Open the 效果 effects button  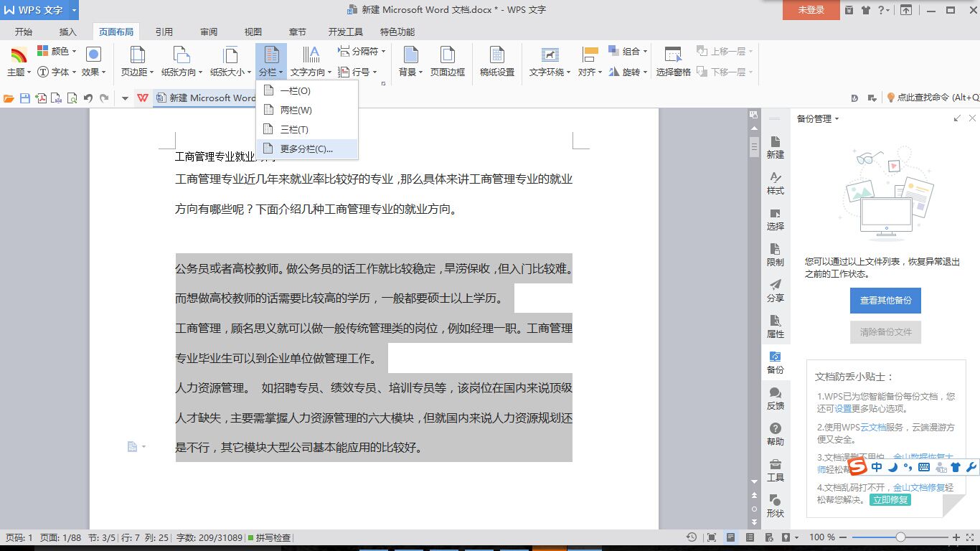(93, 62)
